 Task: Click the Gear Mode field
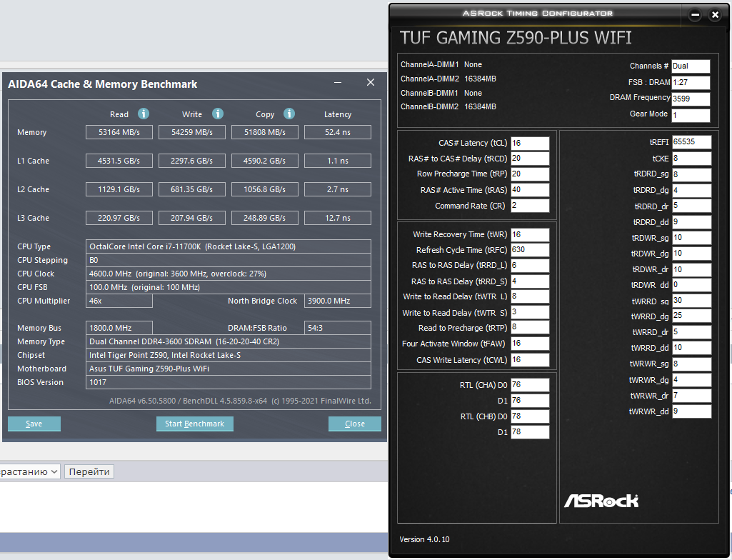point(691,115)
